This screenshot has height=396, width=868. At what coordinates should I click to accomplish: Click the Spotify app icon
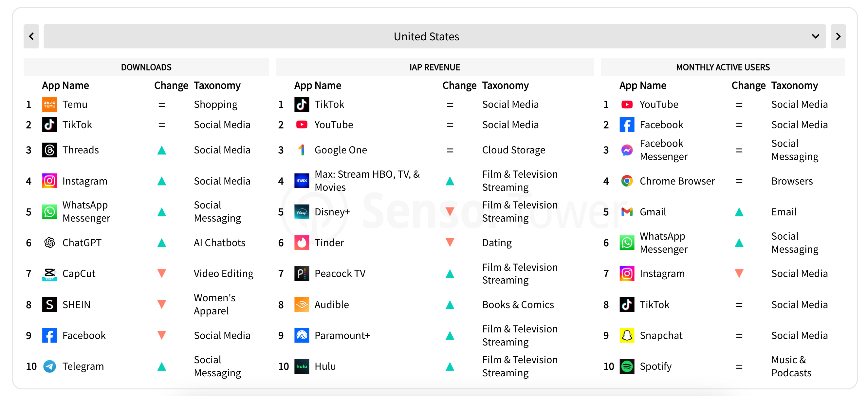(x=627, y=366)
